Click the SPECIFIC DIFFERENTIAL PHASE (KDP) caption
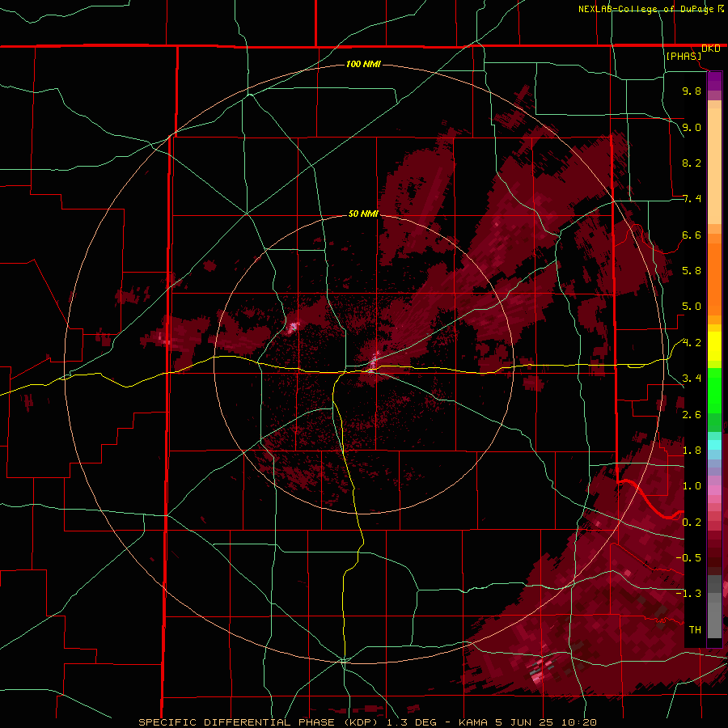The width and height of the screenshot is (728, 728). pos(260,722)
